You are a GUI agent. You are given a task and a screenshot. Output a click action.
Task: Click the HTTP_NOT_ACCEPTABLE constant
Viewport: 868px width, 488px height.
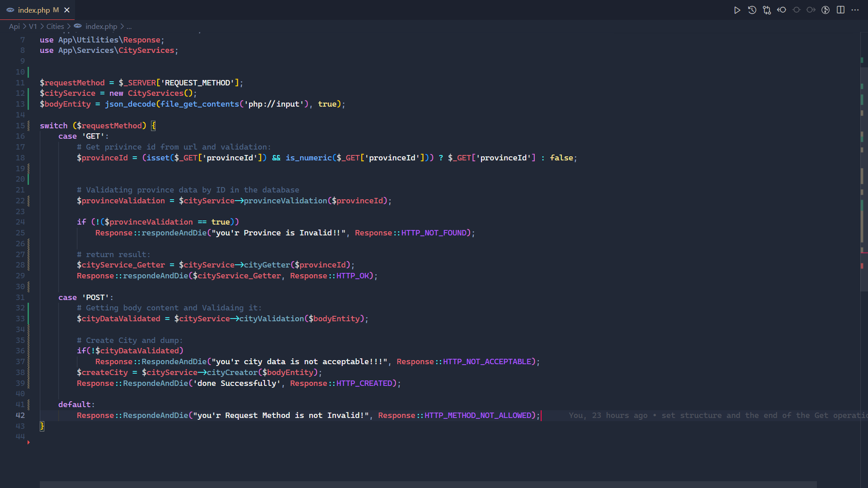pos(487,362)
